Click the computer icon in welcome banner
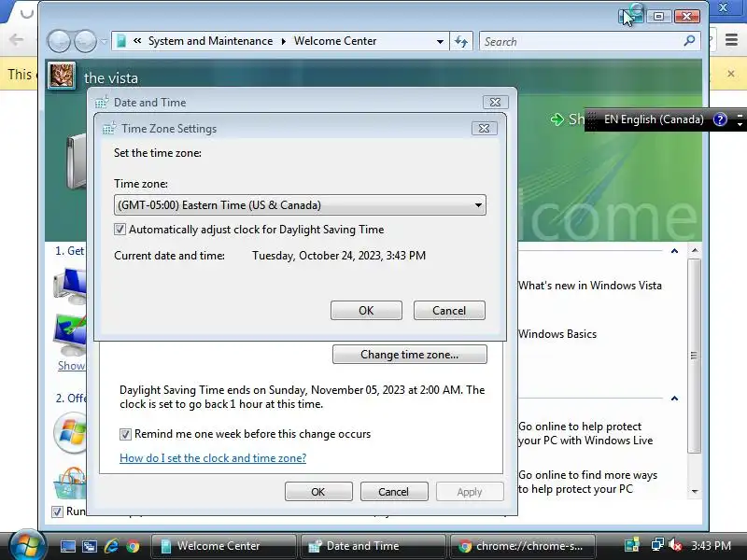Screen dimensions: 747x560 [77, 161]
